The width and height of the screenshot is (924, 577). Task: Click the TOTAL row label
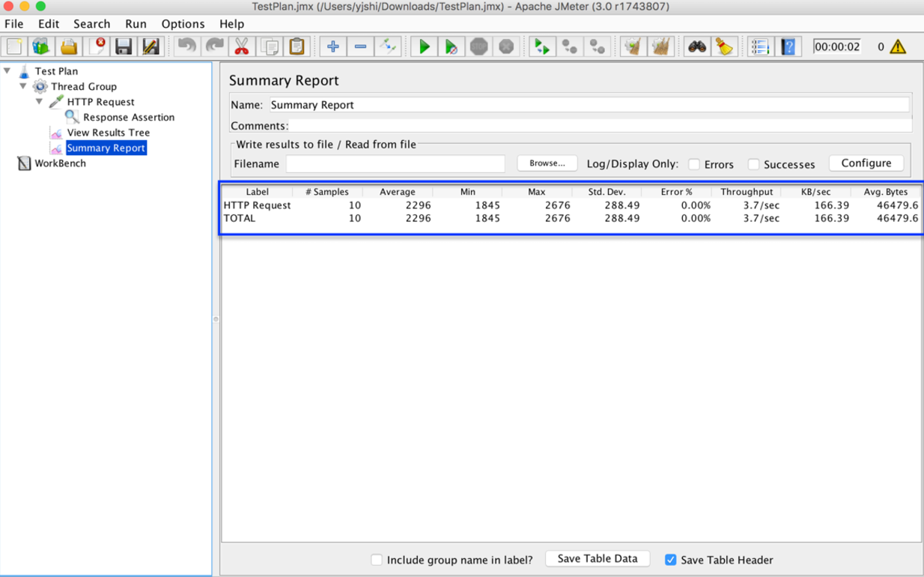click(x=240, y=219)
